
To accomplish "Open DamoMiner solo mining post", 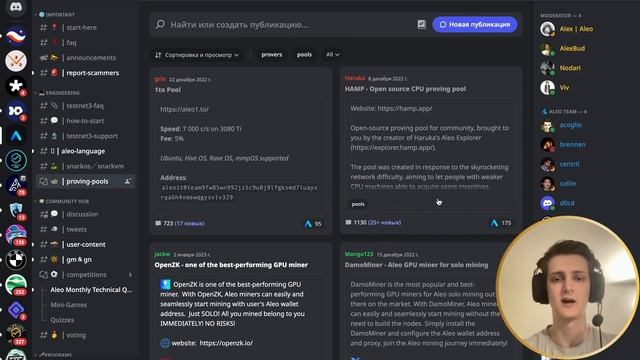I will click(416, 265).
